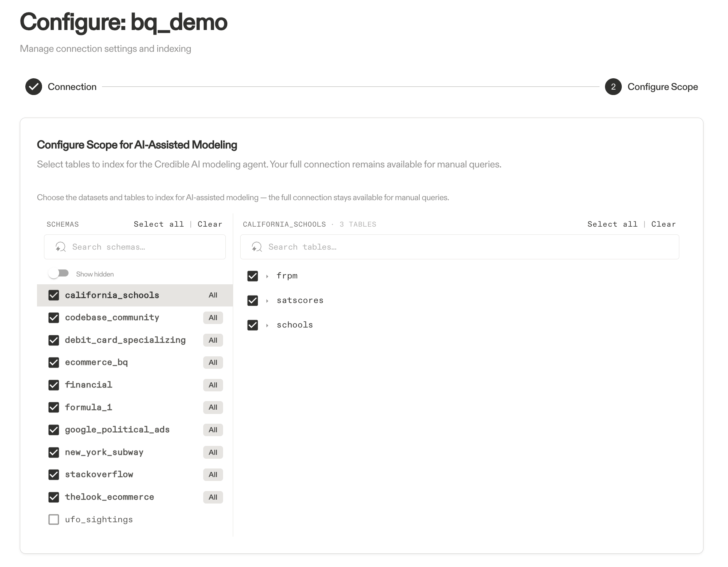
Task: Click the All badge for new_york_subway
Action: 213,453
